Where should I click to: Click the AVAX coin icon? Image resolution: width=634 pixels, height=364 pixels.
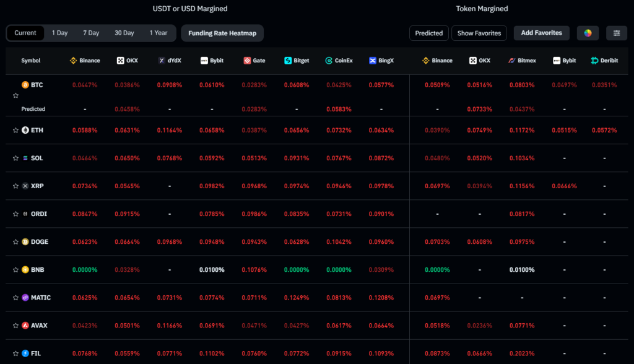[x=25, y=325]
